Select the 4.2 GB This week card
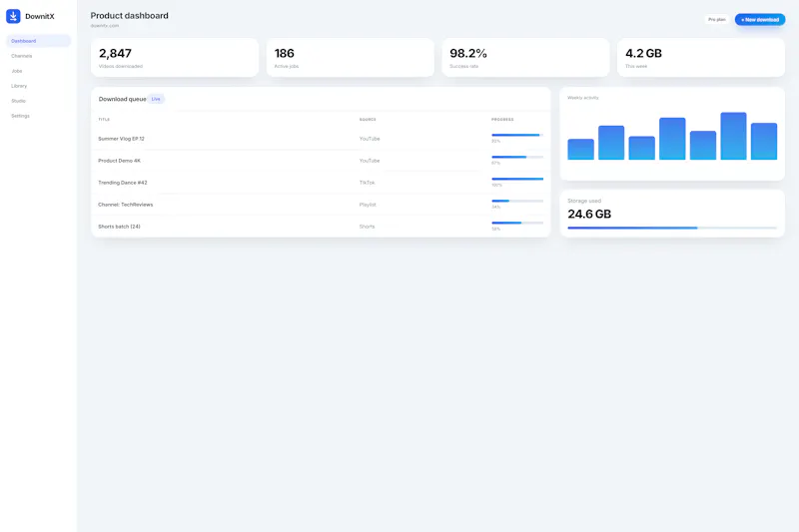The height and width of the screenshot is (532, 799). click(x=701, y=58)
